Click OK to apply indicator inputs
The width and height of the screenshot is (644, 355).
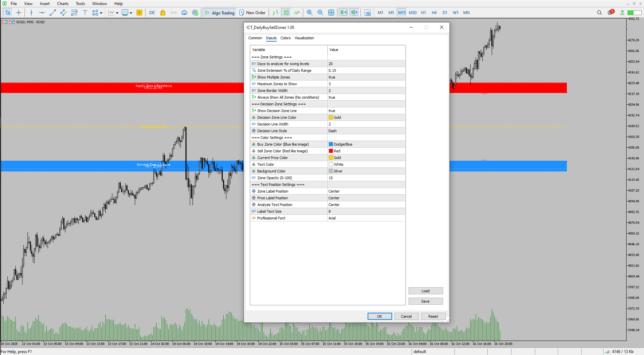380,316
